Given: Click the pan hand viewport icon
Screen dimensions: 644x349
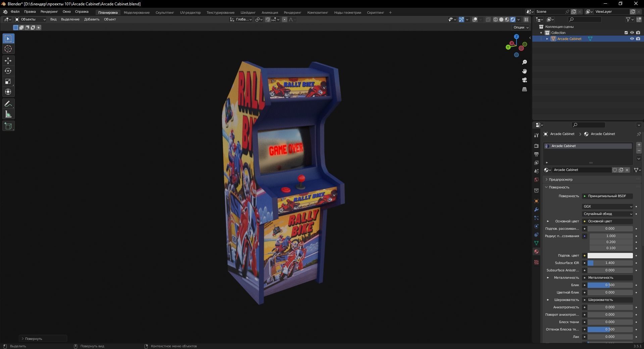Looking at the screenshot, I should click(x=525, y=71).
